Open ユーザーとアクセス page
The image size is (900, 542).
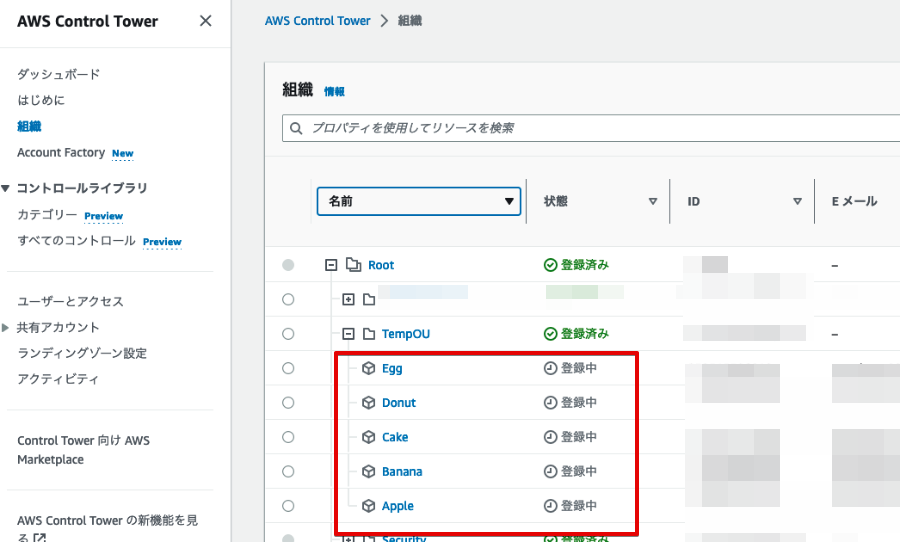71,301
